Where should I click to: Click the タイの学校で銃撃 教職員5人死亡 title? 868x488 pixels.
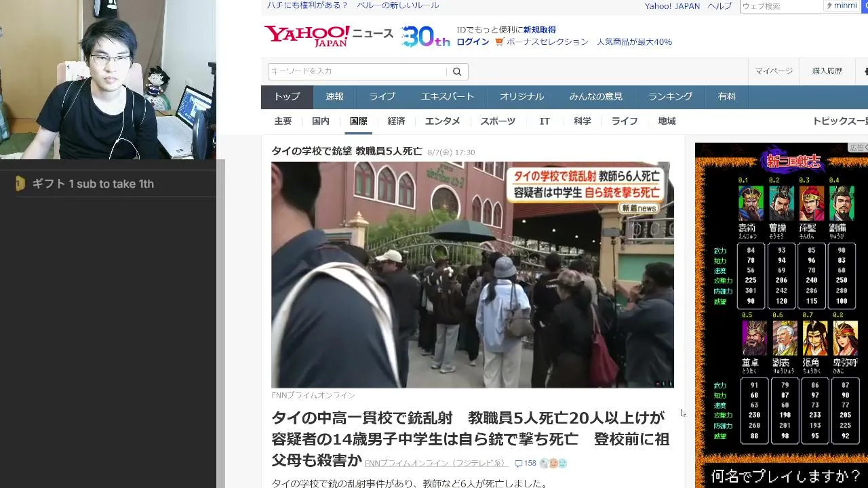[x=347, y=151]
